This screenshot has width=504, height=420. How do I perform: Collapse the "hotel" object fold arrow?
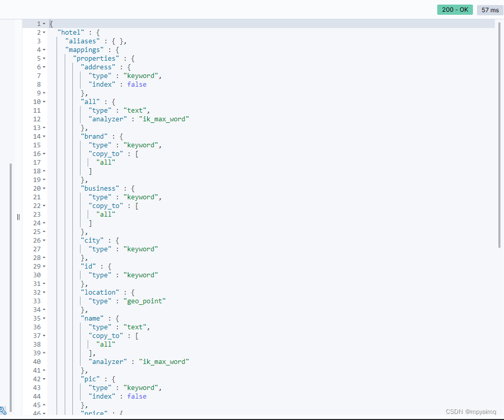[x=44, y=32]
